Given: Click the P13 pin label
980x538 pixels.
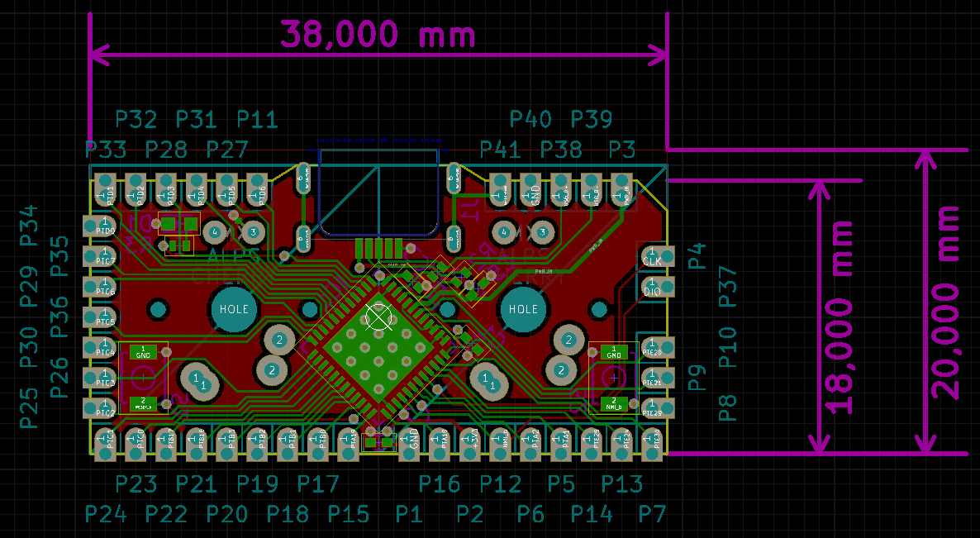Looking at the screenshot, I should 622,483.
